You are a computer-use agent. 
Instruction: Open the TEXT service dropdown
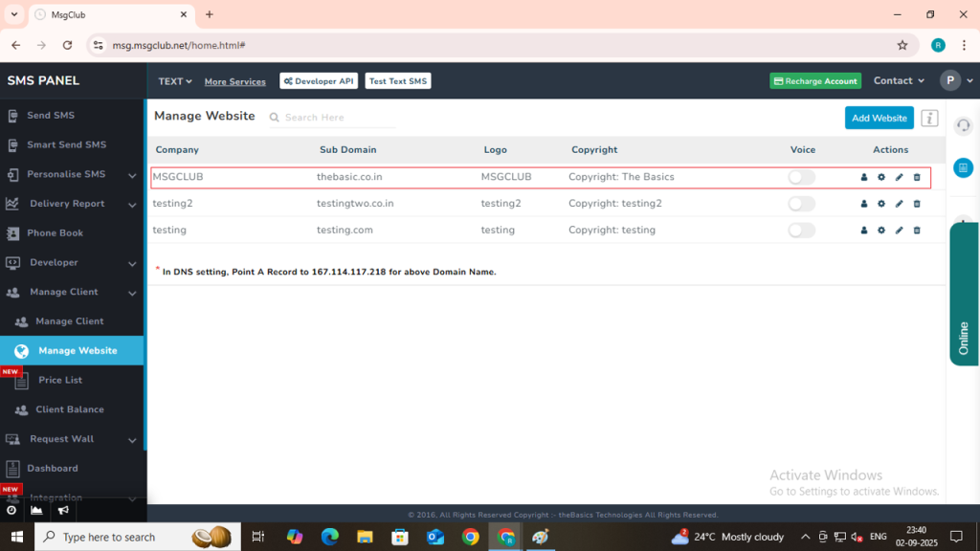point(175,81)
